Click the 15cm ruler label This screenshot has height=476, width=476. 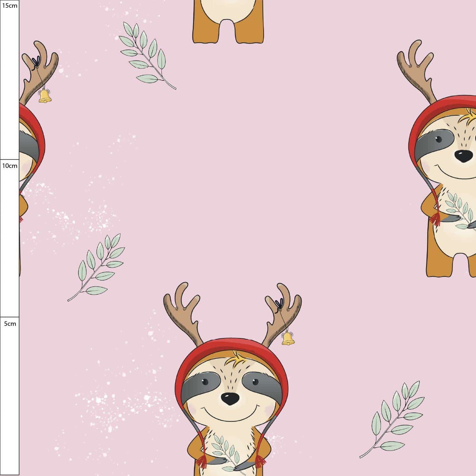[10, 6]
